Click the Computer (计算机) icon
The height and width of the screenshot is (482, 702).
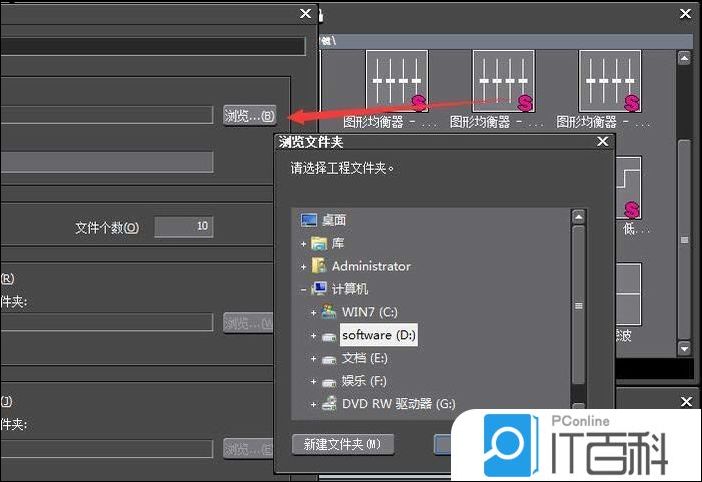[x=319, y=289]
